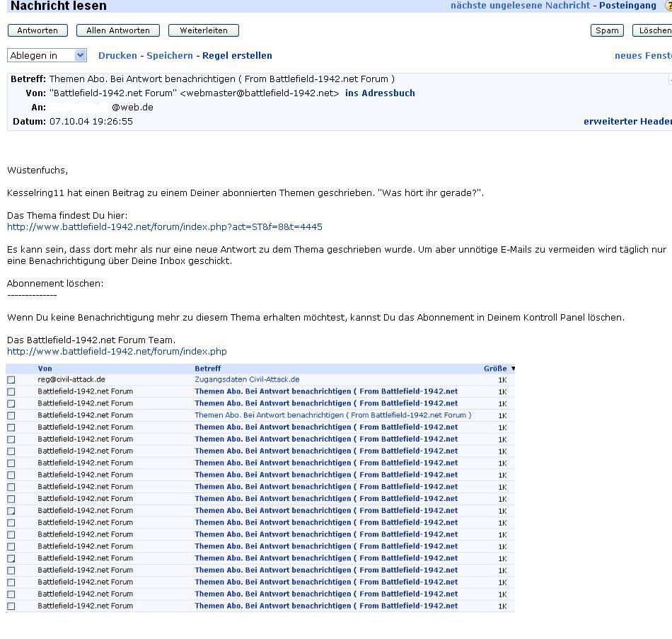The image size is (672, 639).
Task: Click the Antworten button
Action: click(37, 30)
